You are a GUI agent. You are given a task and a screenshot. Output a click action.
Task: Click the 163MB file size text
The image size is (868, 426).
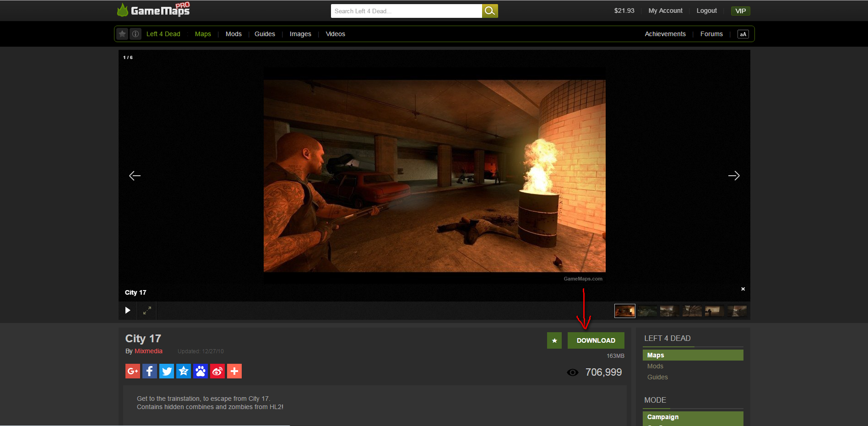tap(615, 356)
